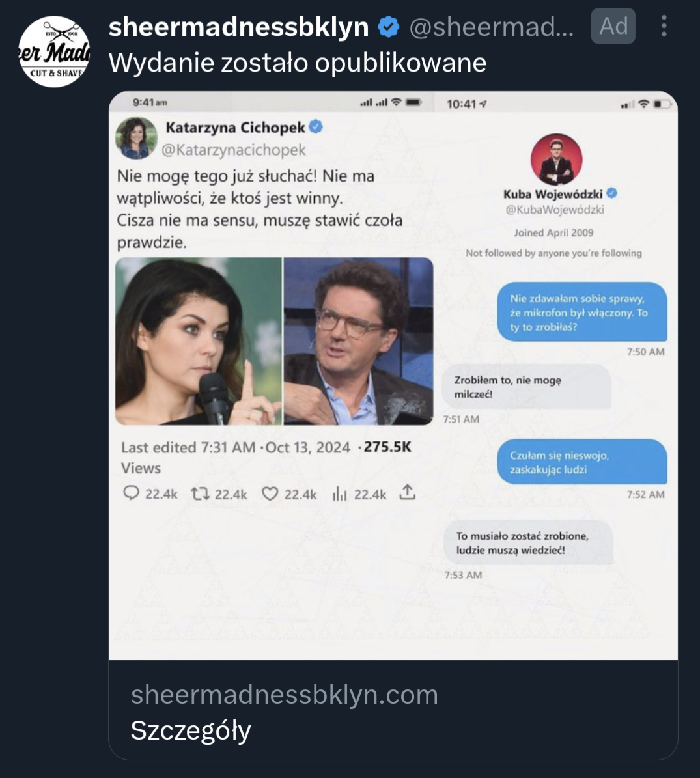Click the @sheermad... handle
700x778 pixels.
point(491,27)
